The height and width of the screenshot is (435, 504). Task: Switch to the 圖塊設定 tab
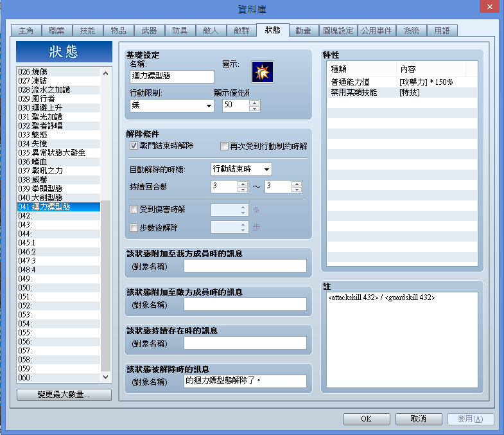click(x=338, y=31)
